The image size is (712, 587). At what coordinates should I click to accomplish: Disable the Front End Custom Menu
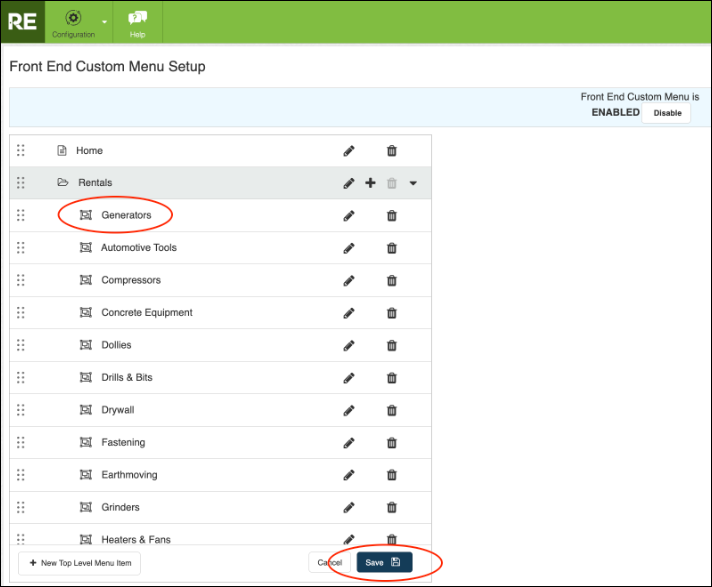pyautogui.click(x=667, y=113)
